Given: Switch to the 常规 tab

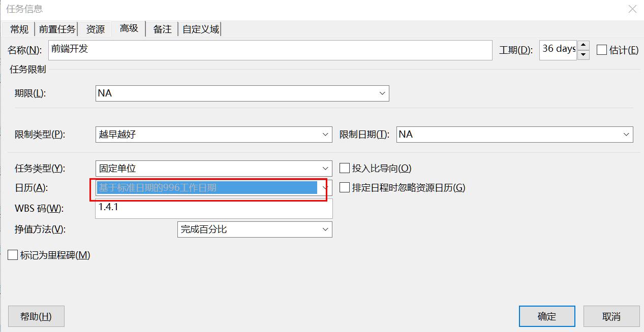Looking at the screenshot, I should [x=18, y=29].
